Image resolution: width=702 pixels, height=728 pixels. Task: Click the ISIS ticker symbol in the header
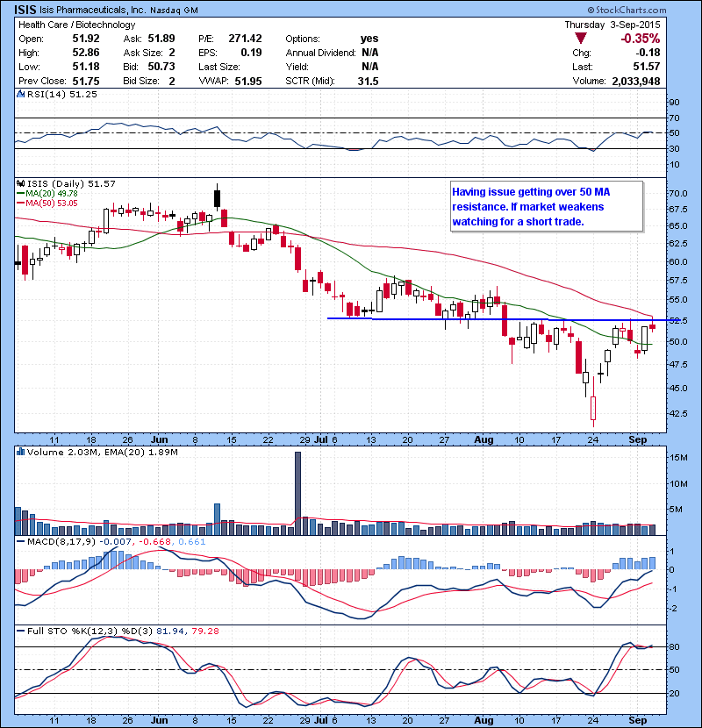tap(25, 10)
